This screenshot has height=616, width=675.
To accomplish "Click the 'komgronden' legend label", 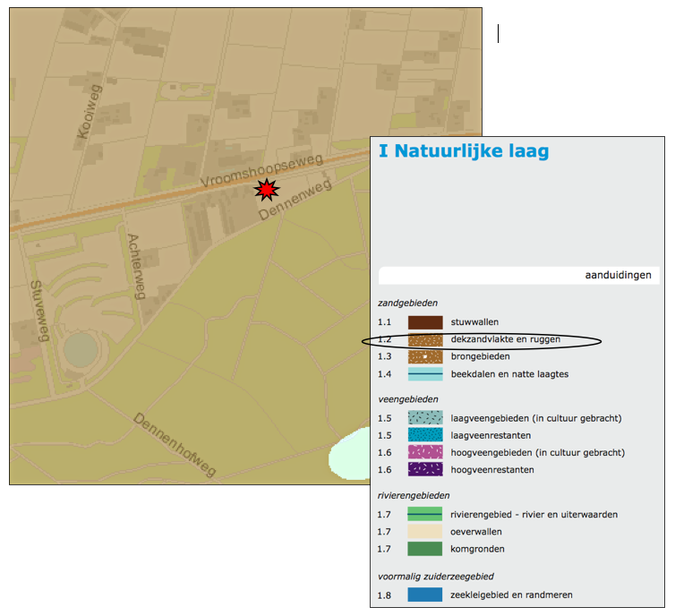I will [x=477, y=549].
